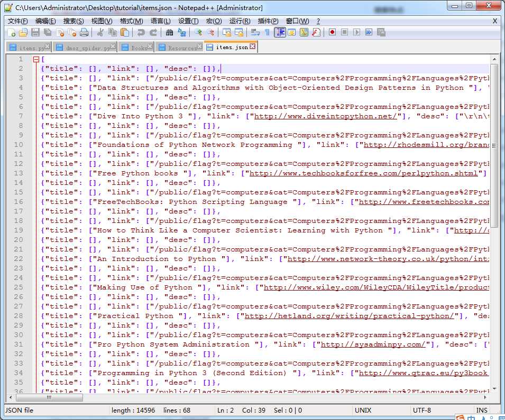Paste clipboard using Paste icon
505x420 pixels.
tap(125, 32)
